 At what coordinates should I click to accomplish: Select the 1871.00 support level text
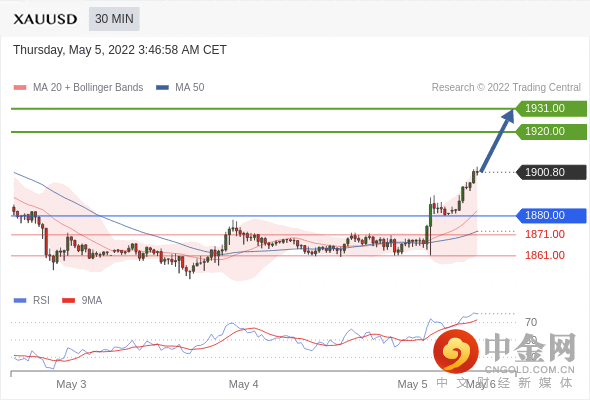pos(545,234)
